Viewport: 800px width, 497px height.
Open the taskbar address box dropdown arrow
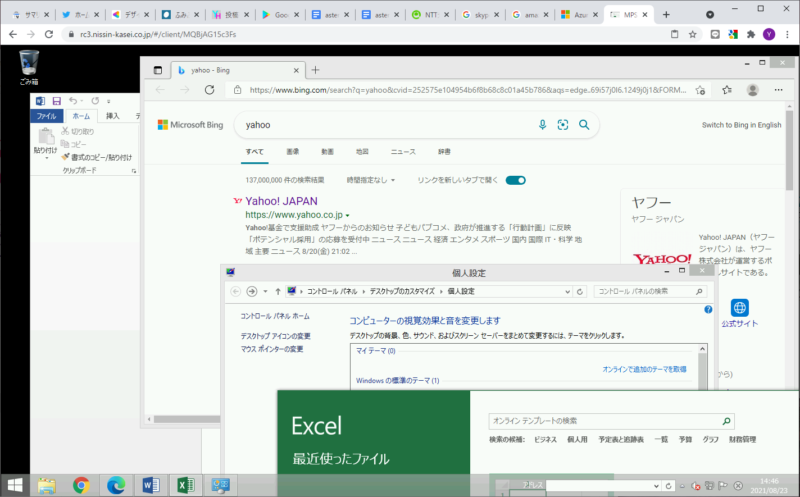[656, 486]
